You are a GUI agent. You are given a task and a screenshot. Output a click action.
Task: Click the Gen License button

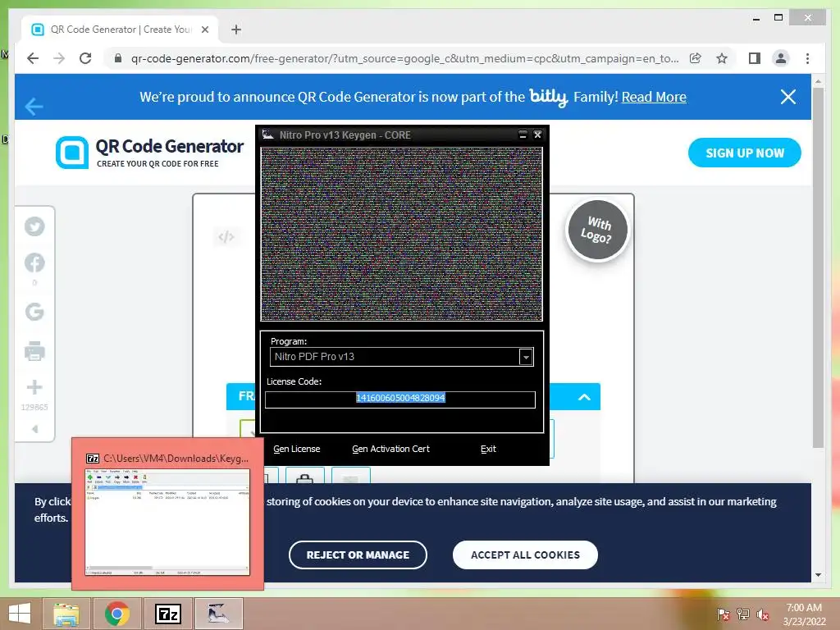(x=296, y=449)
